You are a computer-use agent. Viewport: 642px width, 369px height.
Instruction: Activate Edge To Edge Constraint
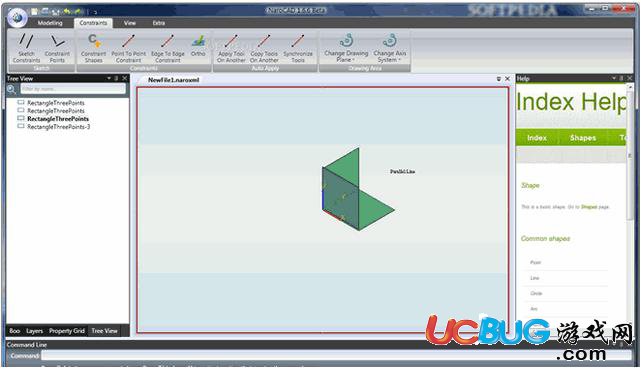click(x=168, y=48)
